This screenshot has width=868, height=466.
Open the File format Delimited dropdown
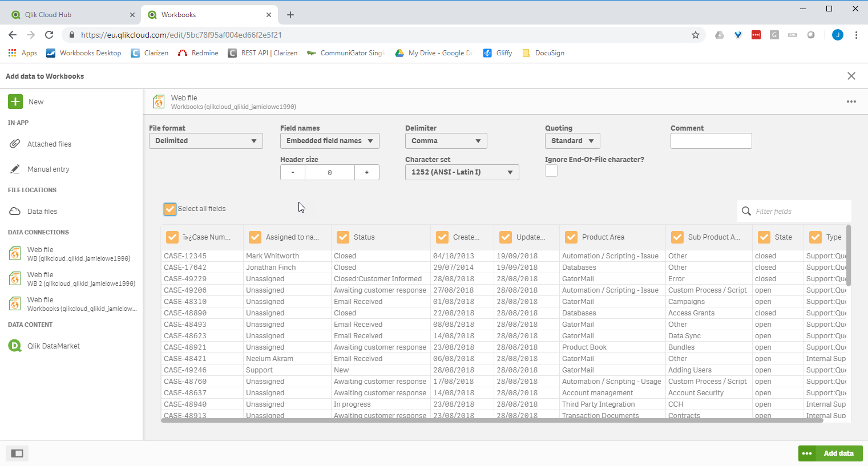click(x=206, y=141)
